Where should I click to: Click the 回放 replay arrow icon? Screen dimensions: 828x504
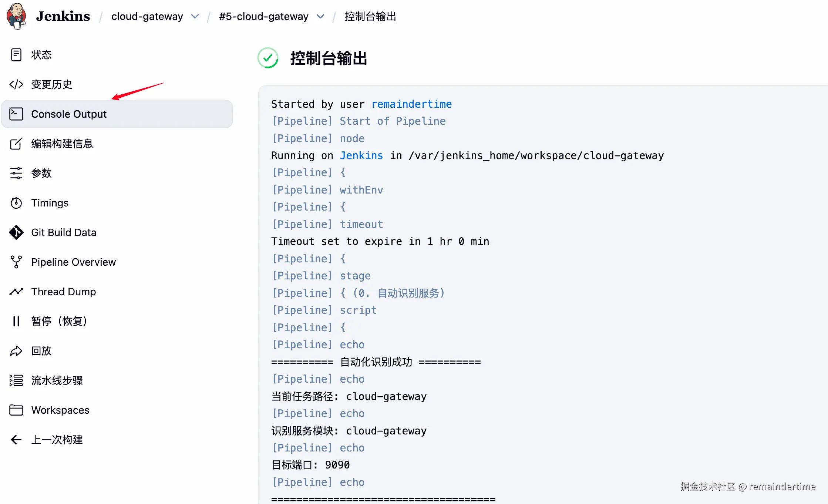tap(16, 351)
